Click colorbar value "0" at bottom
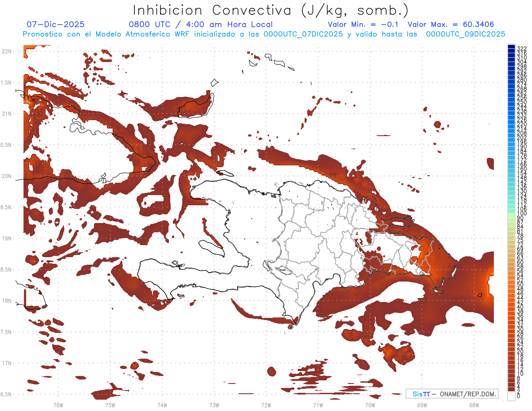Screen dimensions: 532x411 tap(519, 396)
